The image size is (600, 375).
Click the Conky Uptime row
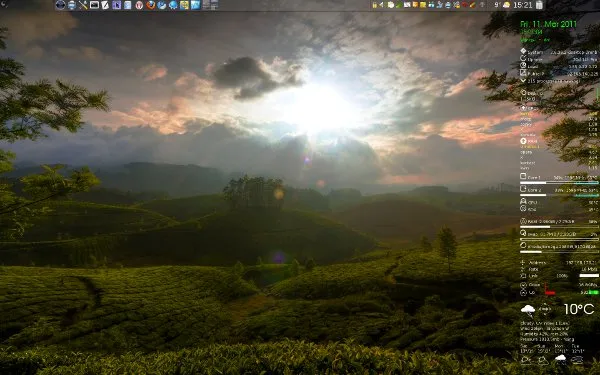(559, 59)
